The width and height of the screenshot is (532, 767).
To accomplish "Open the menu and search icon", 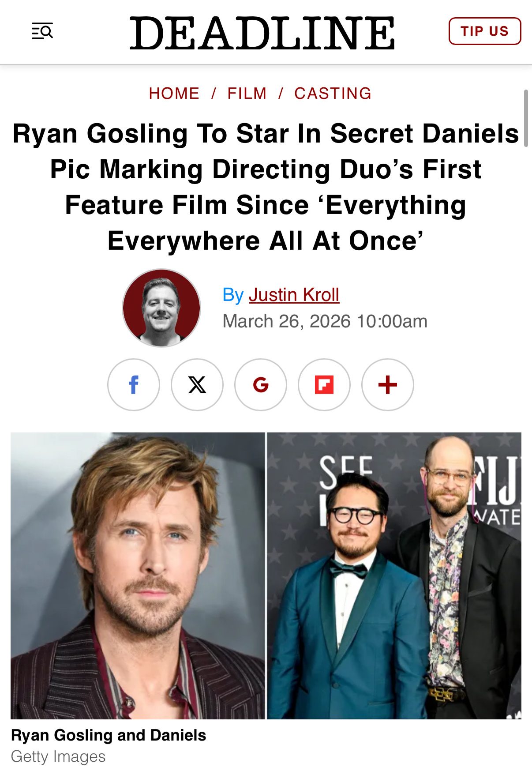I will 42,31.
